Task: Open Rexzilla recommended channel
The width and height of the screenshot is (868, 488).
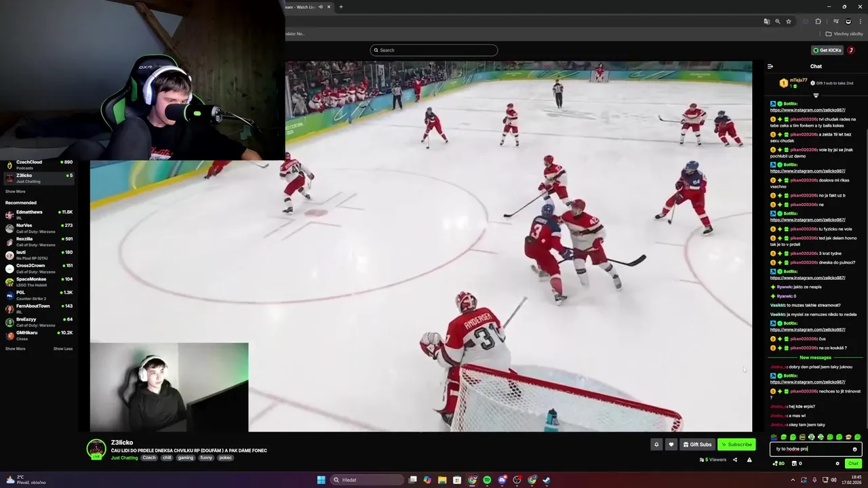Action: 39,241
